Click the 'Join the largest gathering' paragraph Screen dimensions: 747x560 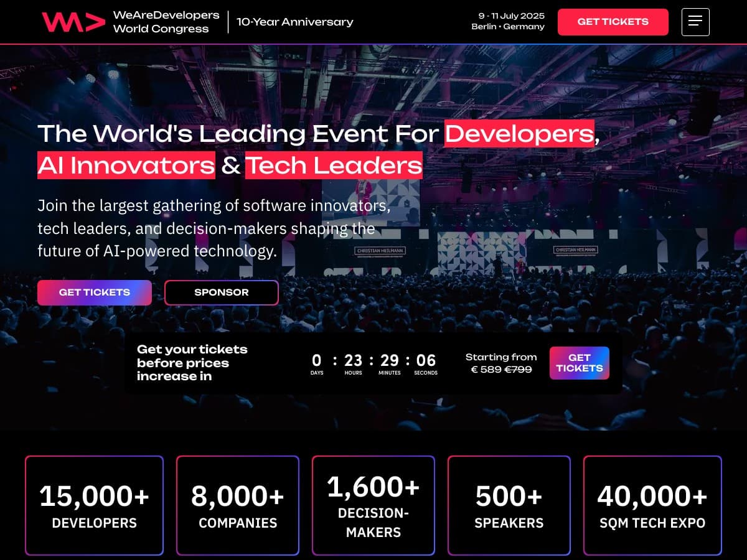click(214, 228)
